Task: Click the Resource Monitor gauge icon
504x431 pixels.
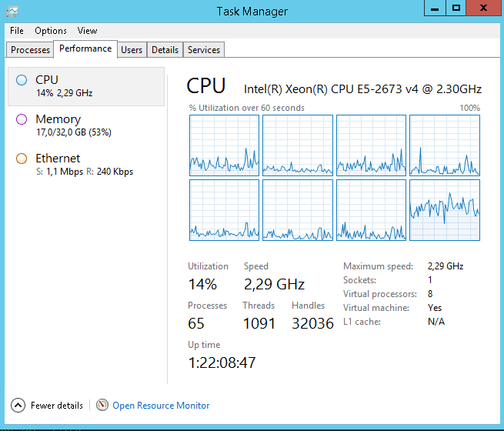Action: tap(102, 405)
